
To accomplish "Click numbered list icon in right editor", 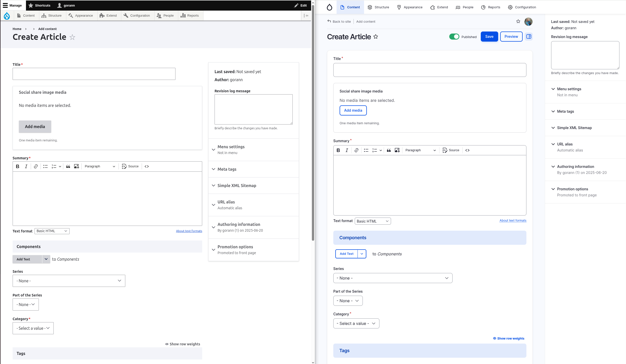I will tap(375, 150).
